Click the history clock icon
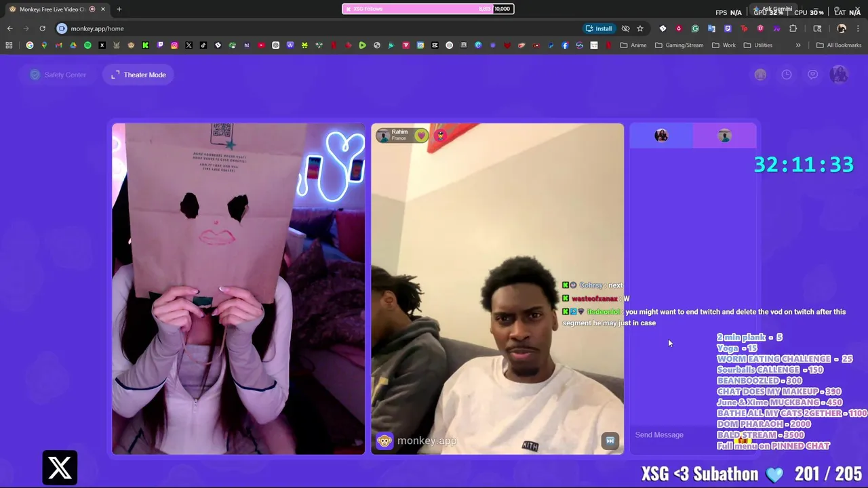The height and width of the screenshot is (488, 868). click(787, 75)
